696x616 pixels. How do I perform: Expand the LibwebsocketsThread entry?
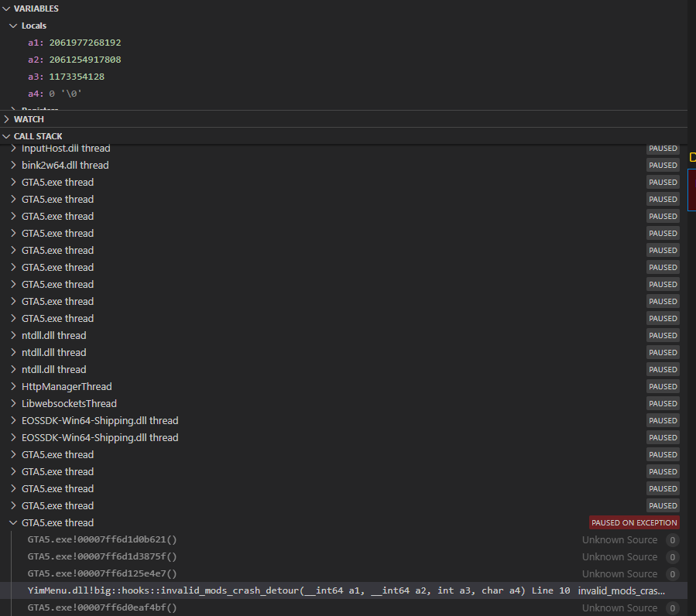[12, 403]
